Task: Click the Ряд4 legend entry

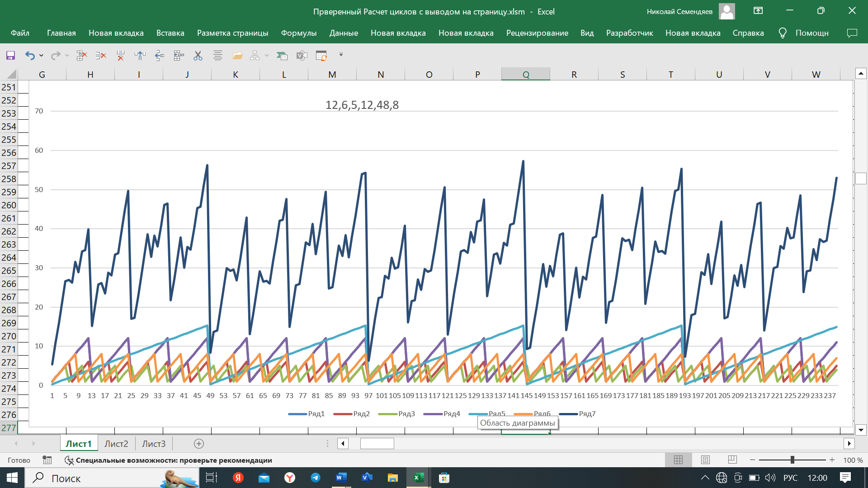Action: [442, 414]
